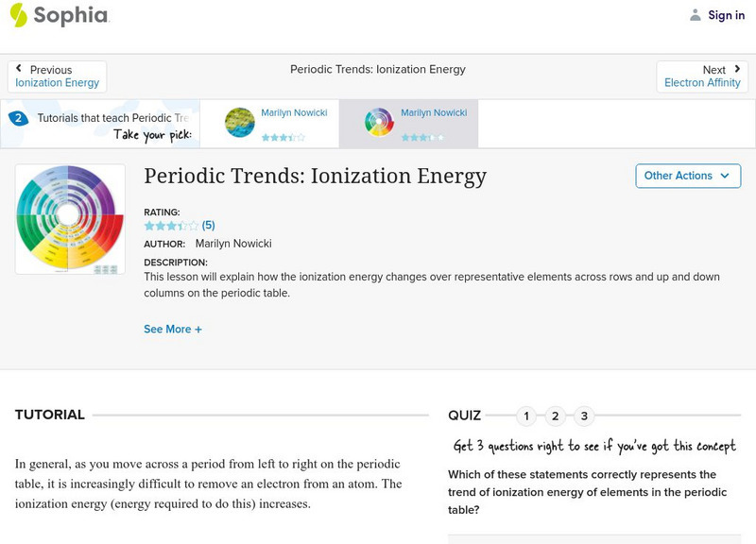Screen dimensions: 756x544
Task: Go to quiz question 2
Action: tap(556, 416)
